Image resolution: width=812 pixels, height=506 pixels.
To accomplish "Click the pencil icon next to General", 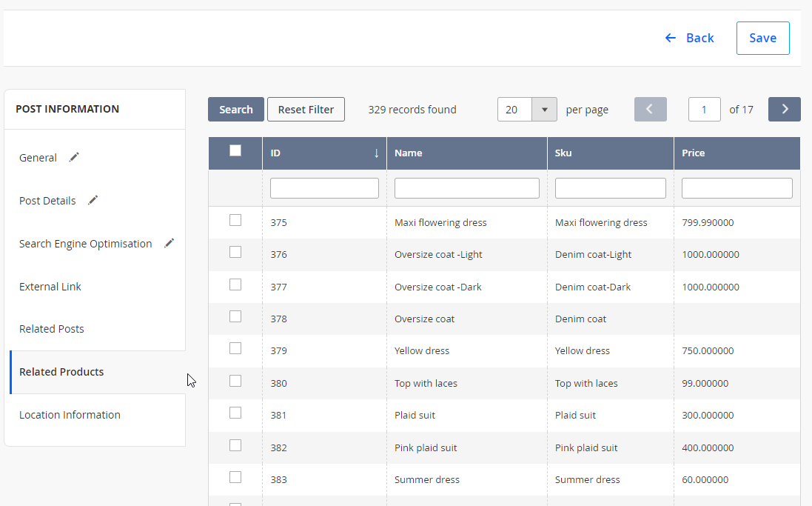I will [x=74, y=157].
